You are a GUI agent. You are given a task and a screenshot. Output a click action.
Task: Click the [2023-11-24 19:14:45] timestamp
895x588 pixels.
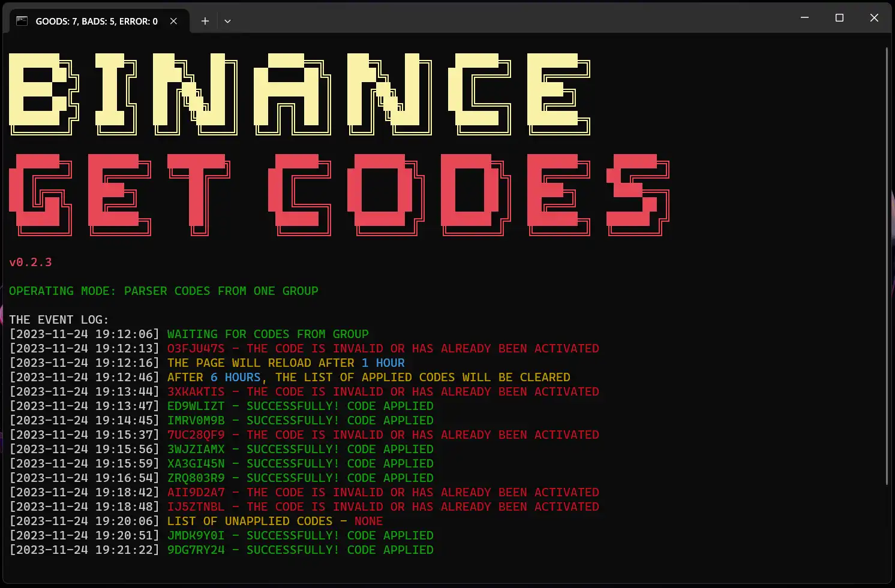pyautogui.click(x=85, y=420)
